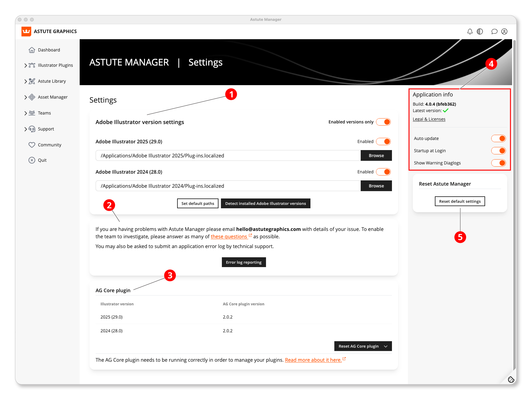Screen dimensions: 532x400
Task: Go to the Asset Manager section
Action: pos(53,97)
